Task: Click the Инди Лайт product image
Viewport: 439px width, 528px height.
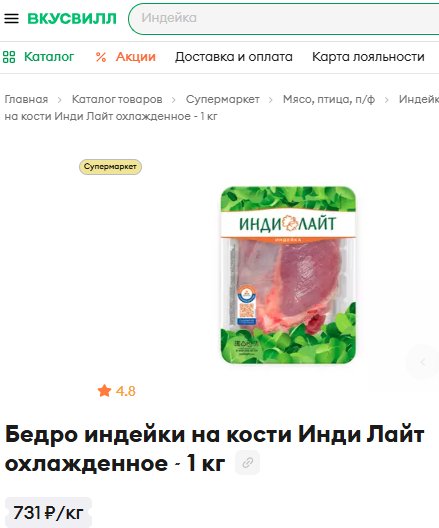Action: coord(288,275)
